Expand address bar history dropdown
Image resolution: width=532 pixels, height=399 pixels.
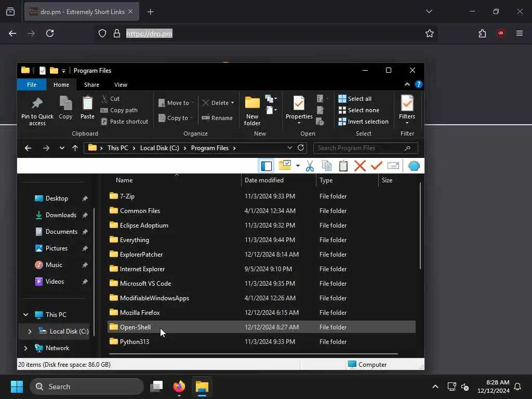289,148
